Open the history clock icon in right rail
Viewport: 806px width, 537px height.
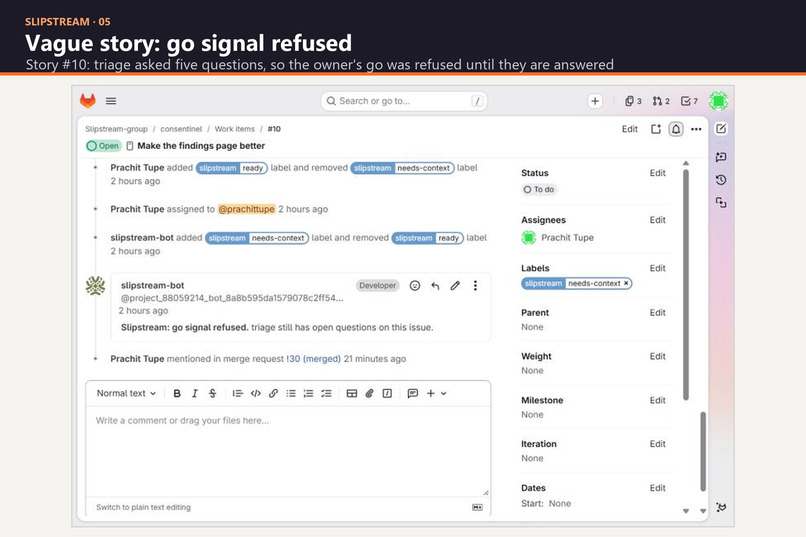[721, 180]
